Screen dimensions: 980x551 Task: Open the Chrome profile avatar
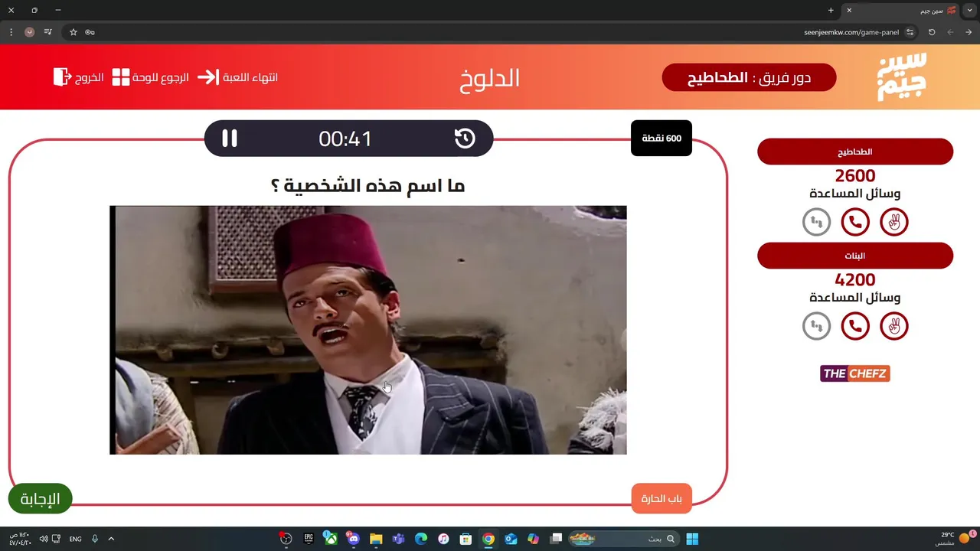point(29,32)
